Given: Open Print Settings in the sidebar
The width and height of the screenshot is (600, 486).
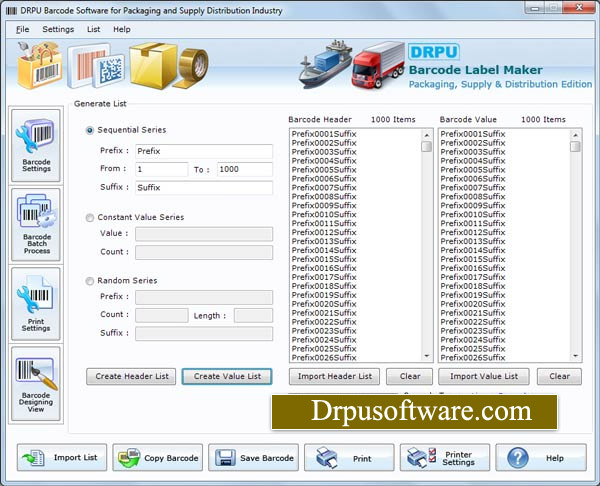Looking at the screenshot, I should click(x=36, y=304).
